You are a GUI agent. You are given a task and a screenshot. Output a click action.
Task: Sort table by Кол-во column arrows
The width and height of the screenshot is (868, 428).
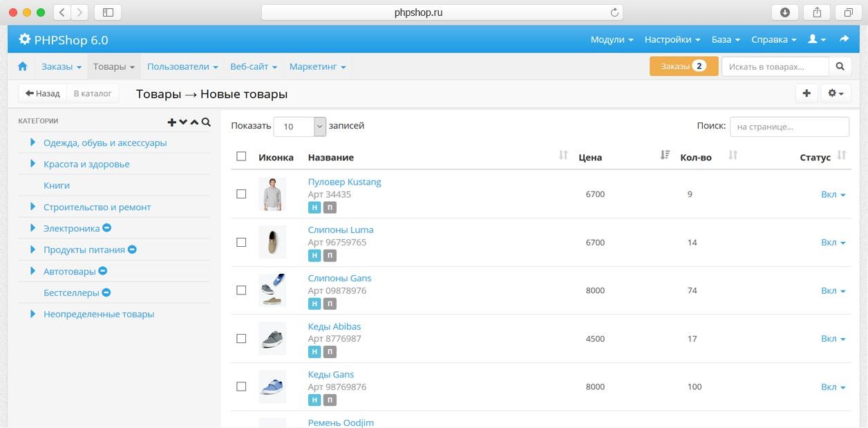click(x=733, y=156)
